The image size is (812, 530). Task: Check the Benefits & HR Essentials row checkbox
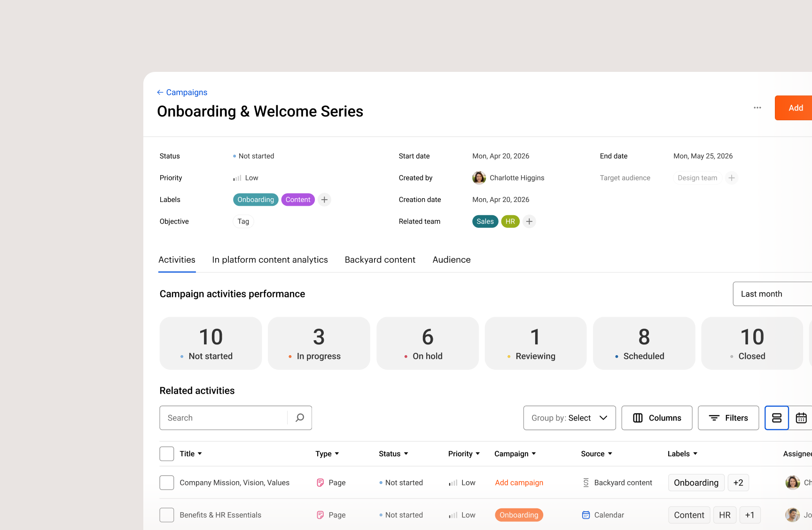pyautogui.click(x=167, y=514)
